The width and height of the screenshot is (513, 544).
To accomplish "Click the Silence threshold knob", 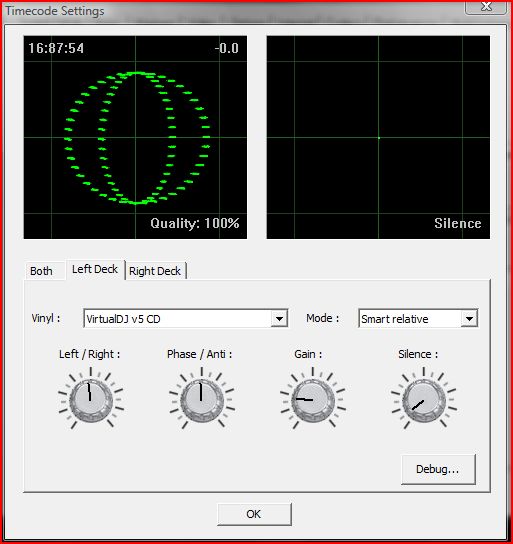I will [x=424, y=400].
